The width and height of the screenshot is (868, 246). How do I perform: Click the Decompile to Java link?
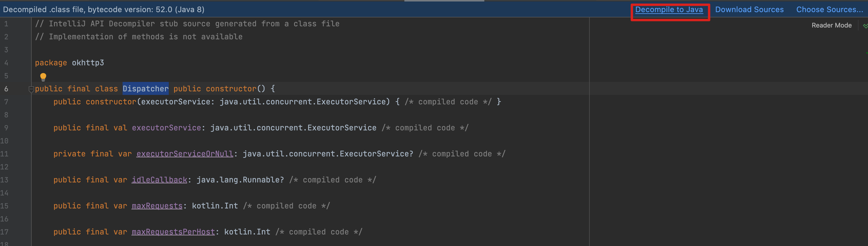[669, 9]
